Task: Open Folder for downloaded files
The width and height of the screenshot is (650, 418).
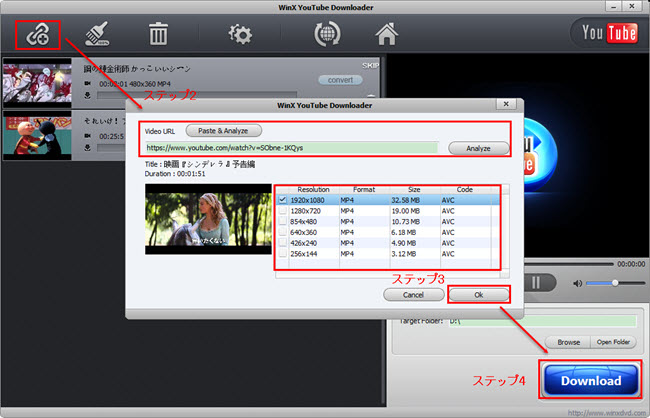Action: click(x=614, y=342)
